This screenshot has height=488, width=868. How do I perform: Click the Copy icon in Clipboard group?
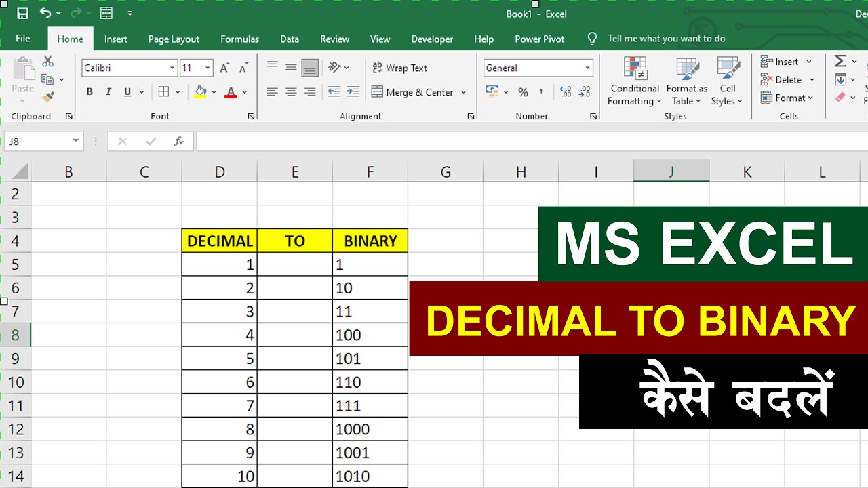pyautogui.click(x=47, y=79)
